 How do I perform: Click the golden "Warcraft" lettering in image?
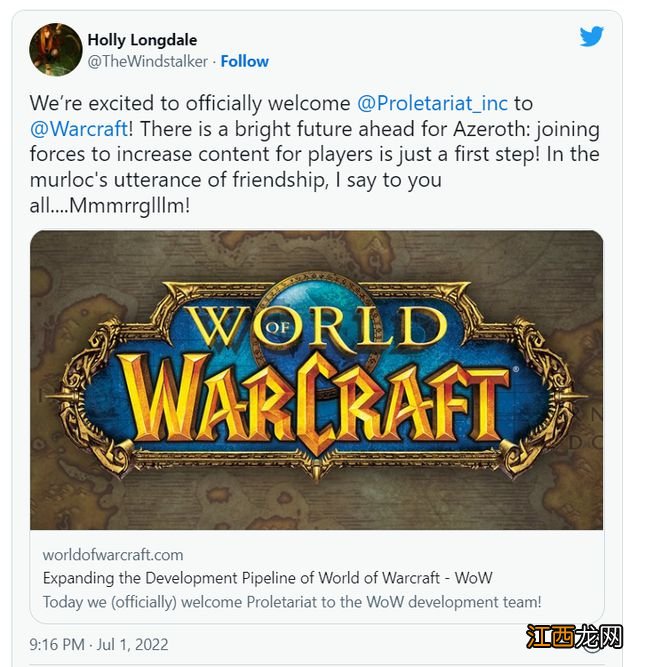(313, 401)
